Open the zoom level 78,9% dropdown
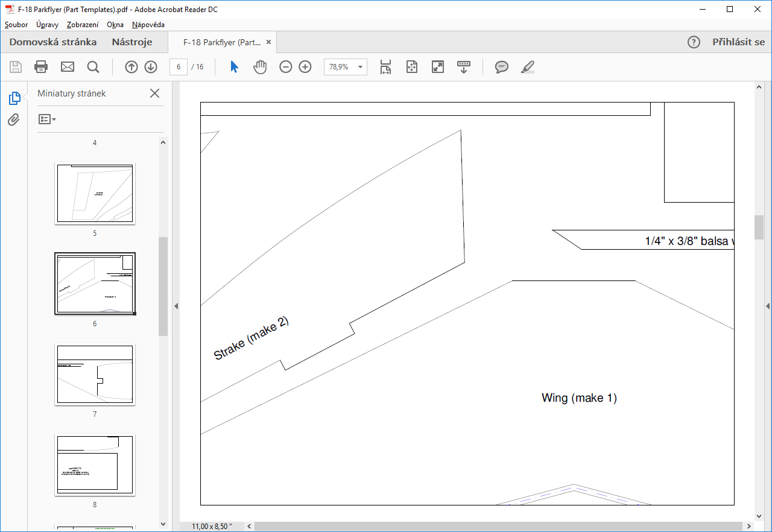The image size is (772, 532). (345, 67)
